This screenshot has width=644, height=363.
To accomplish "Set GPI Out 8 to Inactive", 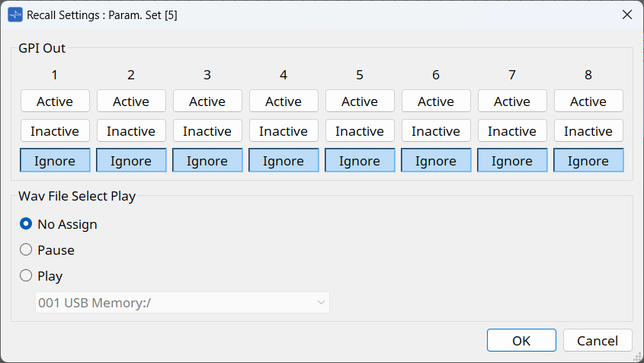I will [x=588, y=131].
